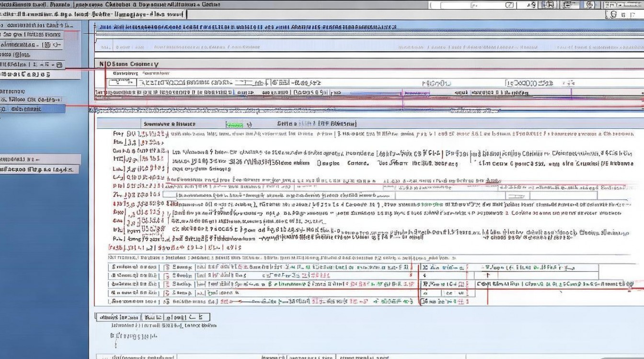The width and height of the screenshot is (644, 359).
Task: Click the lower group item in the left sidebar
Action: 37,169
